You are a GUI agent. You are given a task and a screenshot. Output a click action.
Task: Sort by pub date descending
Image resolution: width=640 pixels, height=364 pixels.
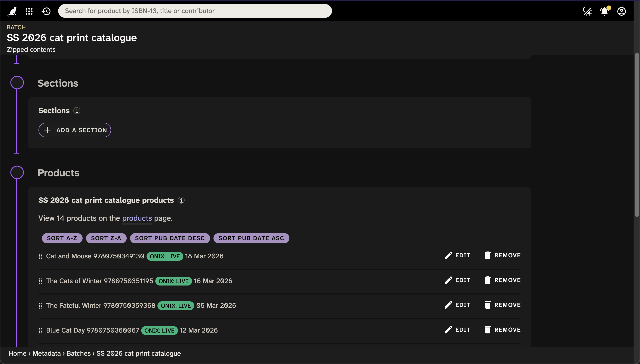tap(170, 238)
